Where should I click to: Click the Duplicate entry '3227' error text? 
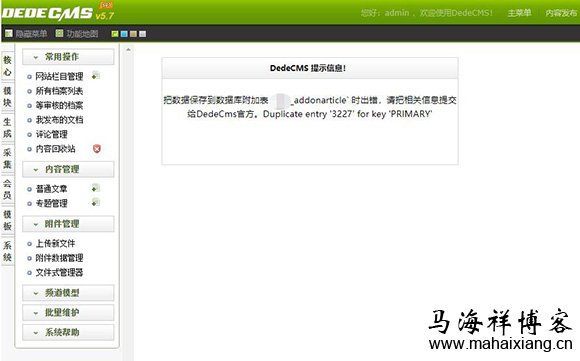point(347,114)
